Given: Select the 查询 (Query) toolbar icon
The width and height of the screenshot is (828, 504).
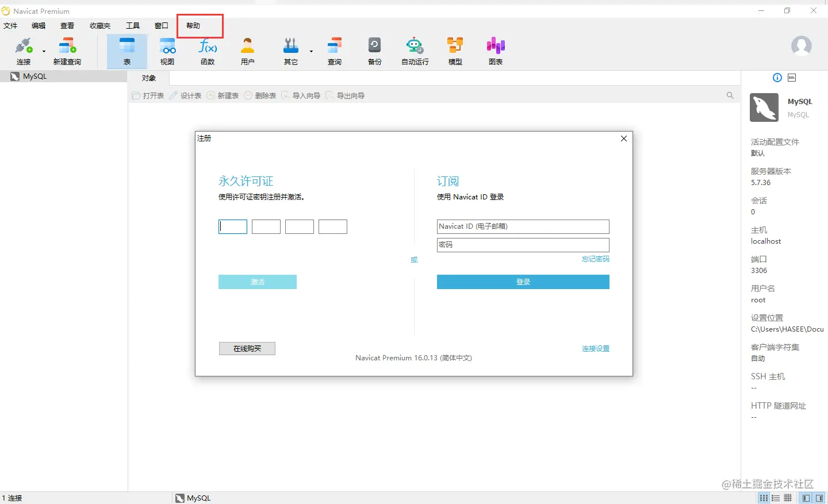Looking at the screenshot, I should [x=335, y=51].
